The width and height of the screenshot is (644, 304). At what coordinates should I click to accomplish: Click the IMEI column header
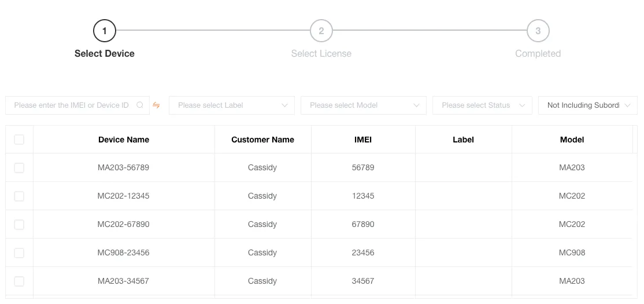click(x=363, y=140)
